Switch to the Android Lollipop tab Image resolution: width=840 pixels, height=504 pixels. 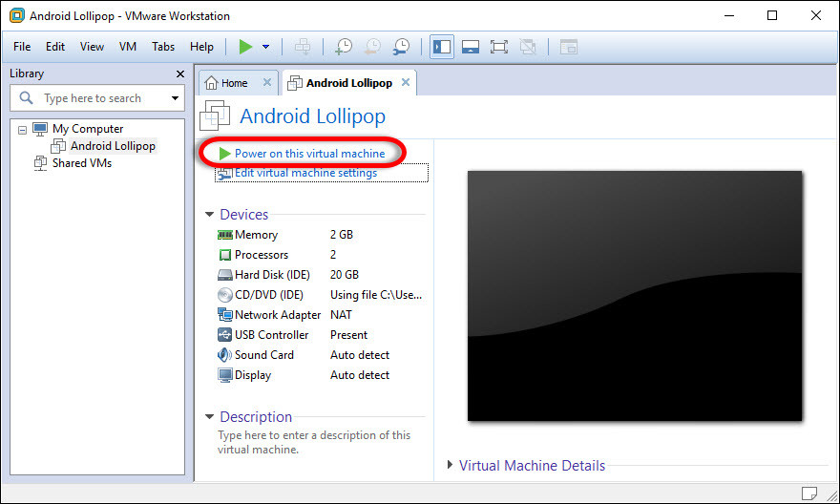[349, 83]
